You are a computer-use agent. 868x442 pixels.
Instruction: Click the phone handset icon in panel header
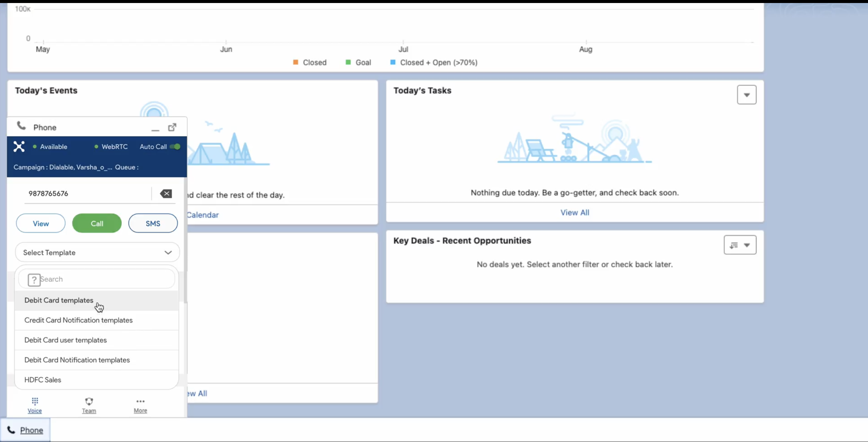(x=21, y=126)
